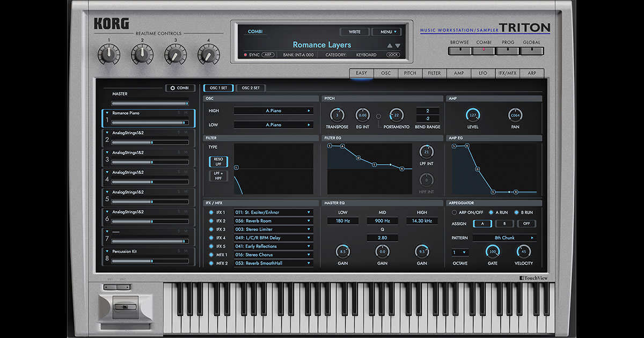Toggle the IFX 1 effect on/off

pyautogui.click(x=210, y=212)
